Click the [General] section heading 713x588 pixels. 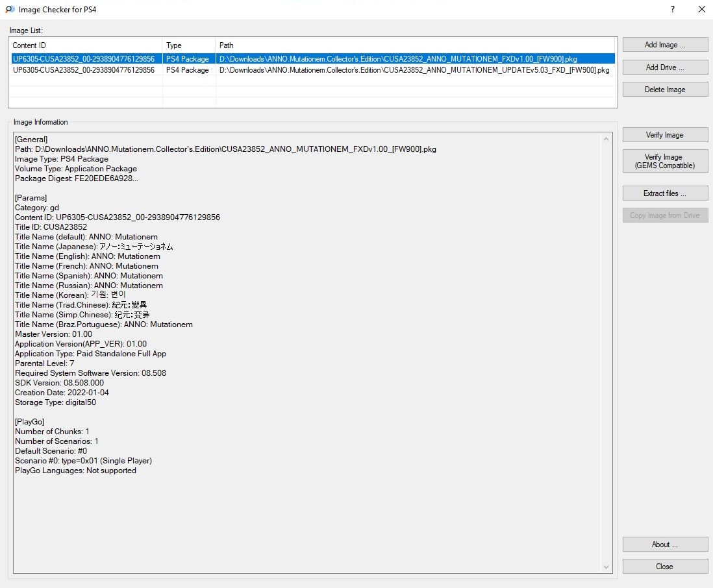point(31,140)
